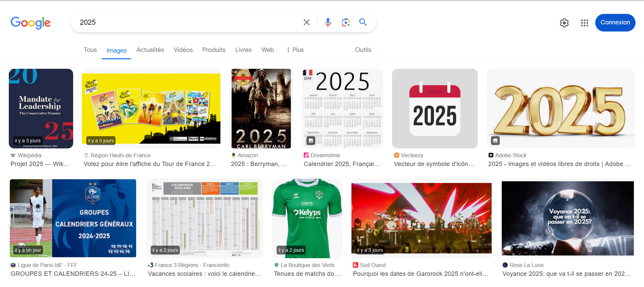Click the blue magnifying glass search icon
Image resolution: width=644 pixels, height=287 pixels.
click(x=363, y=22)
